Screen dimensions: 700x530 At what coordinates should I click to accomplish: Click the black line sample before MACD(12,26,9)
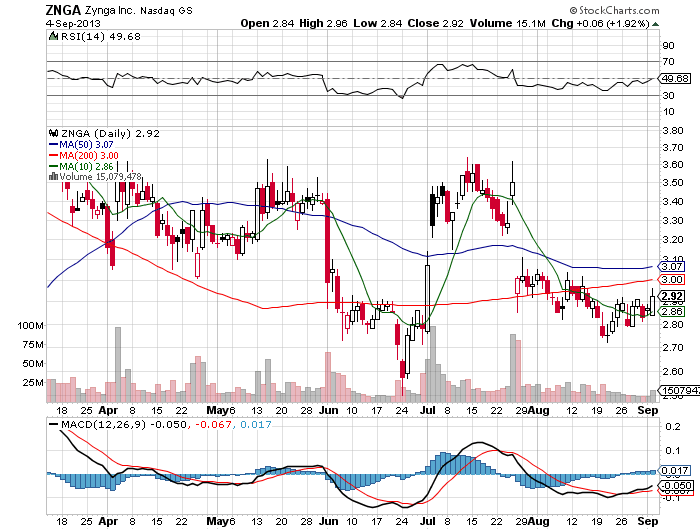click(54, 424)
